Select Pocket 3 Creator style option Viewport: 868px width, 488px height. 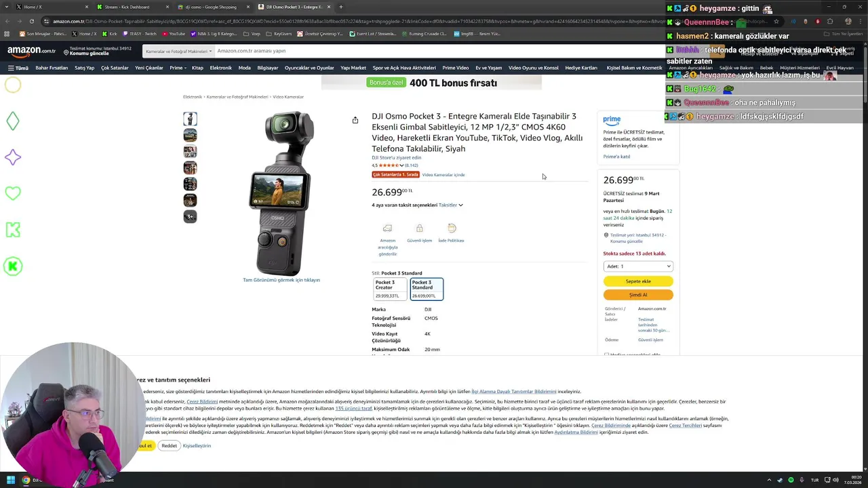click(x=389, y=289)
